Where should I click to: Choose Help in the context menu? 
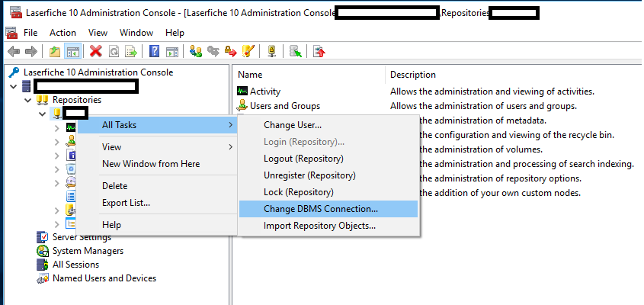(x=157, y=225)
